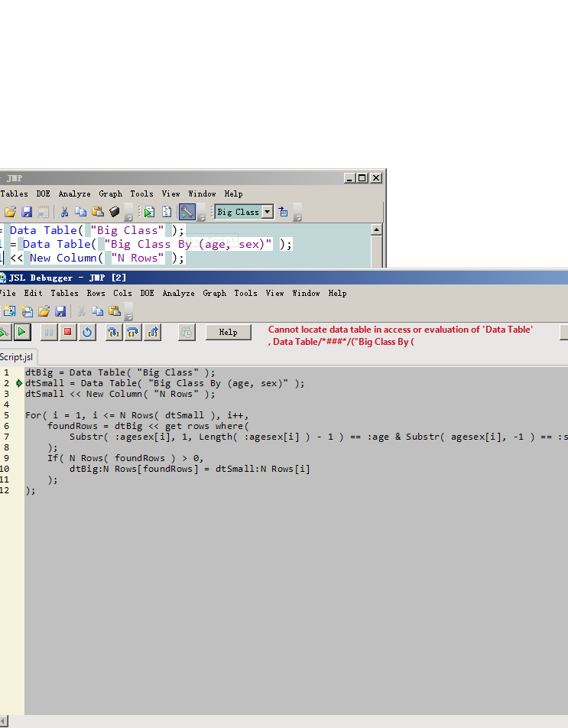
Task: Click the Step Into debugger icon
Action: tap(114, 332)
